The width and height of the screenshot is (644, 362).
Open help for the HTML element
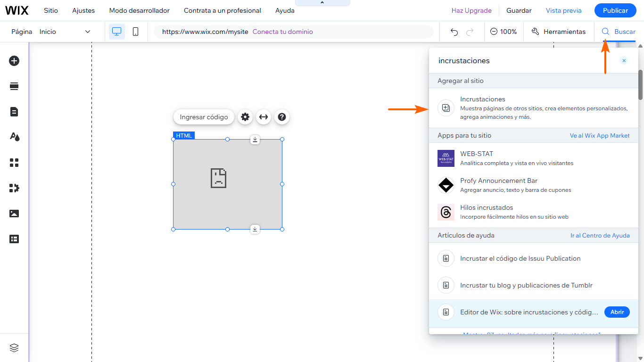pos(282,117)
